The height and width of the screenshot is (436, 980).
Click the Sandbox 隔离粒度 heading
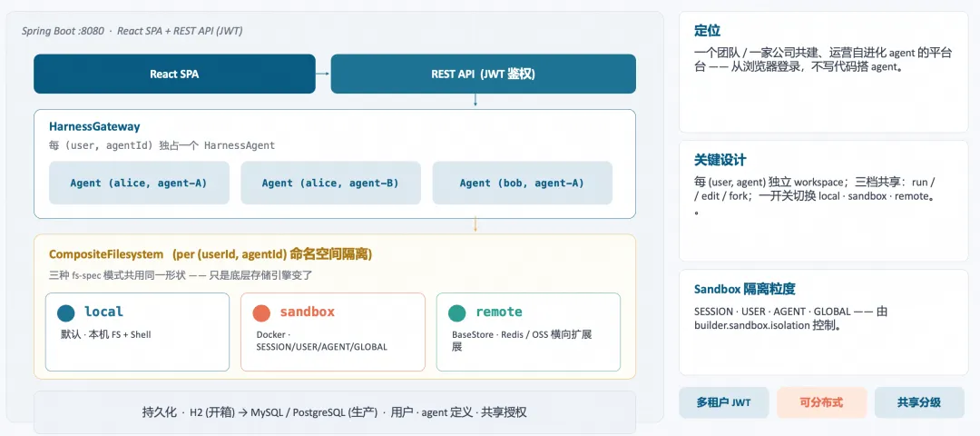[x=744, y=289]
